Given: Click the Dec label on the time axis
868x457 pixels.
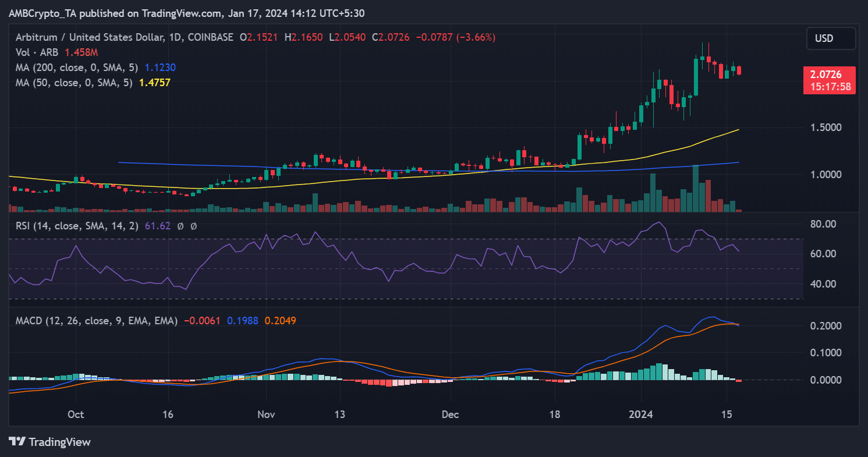Looking at the screenshot, I should click(x=451, y=415).
